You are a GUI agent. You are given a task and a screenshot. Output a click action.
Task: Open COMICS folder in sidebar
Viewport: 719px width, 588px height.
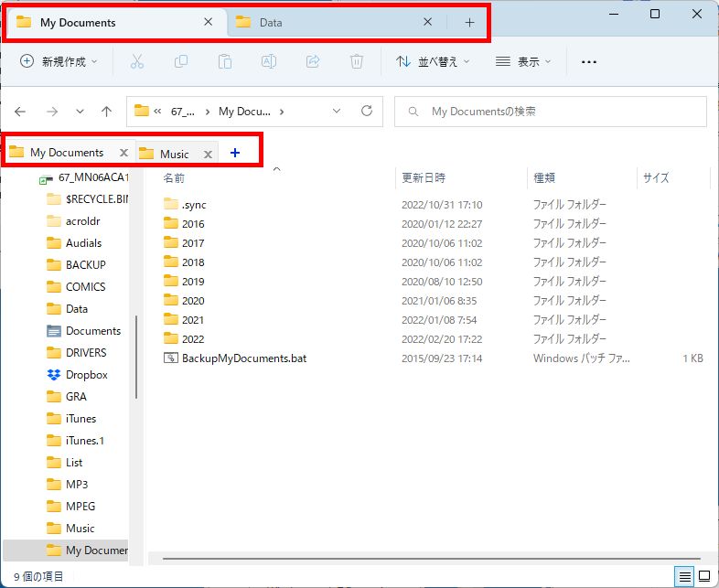(77, 287)
